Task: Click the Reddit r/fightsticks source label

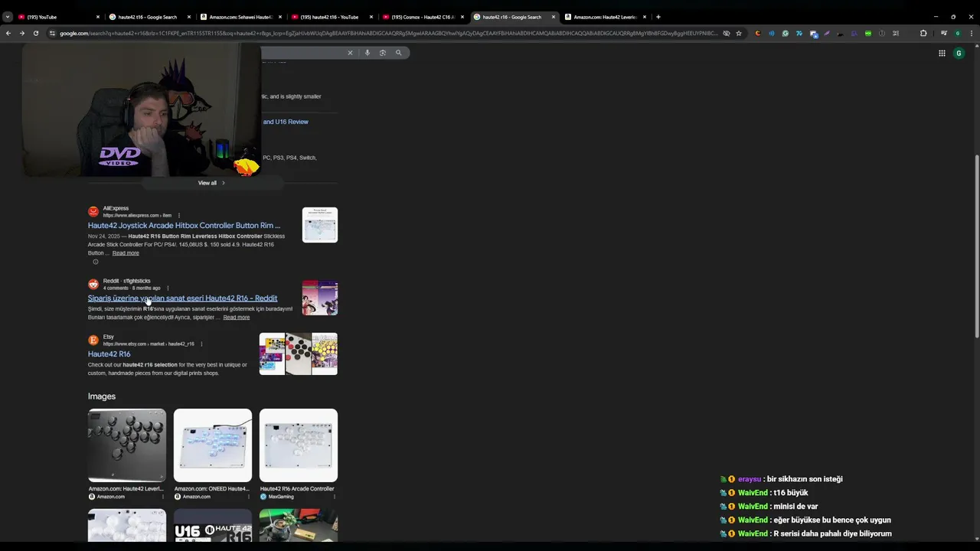Action: (127, 281)
